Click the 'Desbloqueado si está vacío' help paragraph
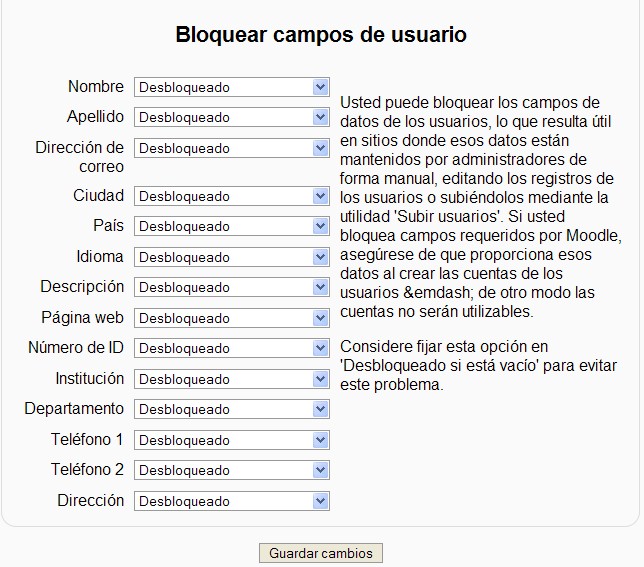The height and width of the screenshot is (567, 644). [478, 366]
